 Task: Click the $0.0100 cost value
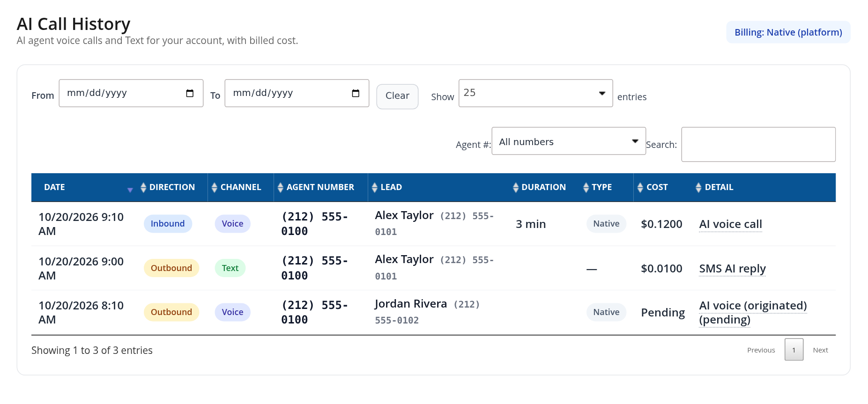coord(661,269)
